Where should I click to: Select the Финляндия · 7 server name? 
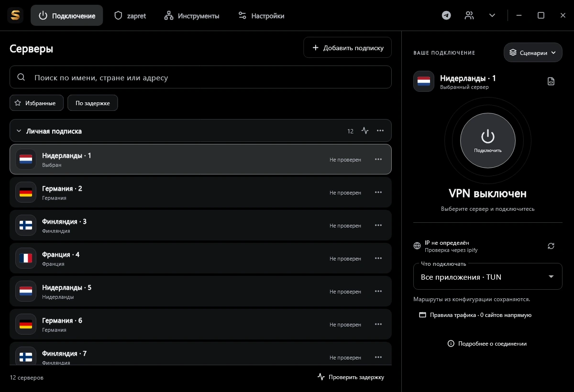[x=64, y=353]
